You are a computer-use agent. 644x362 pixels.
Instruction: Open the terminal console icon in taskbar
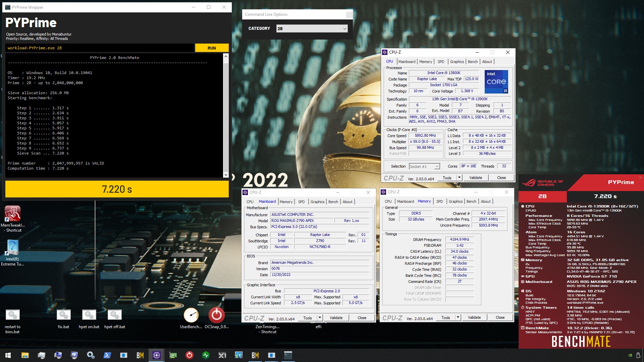click(x=288, y=355)
